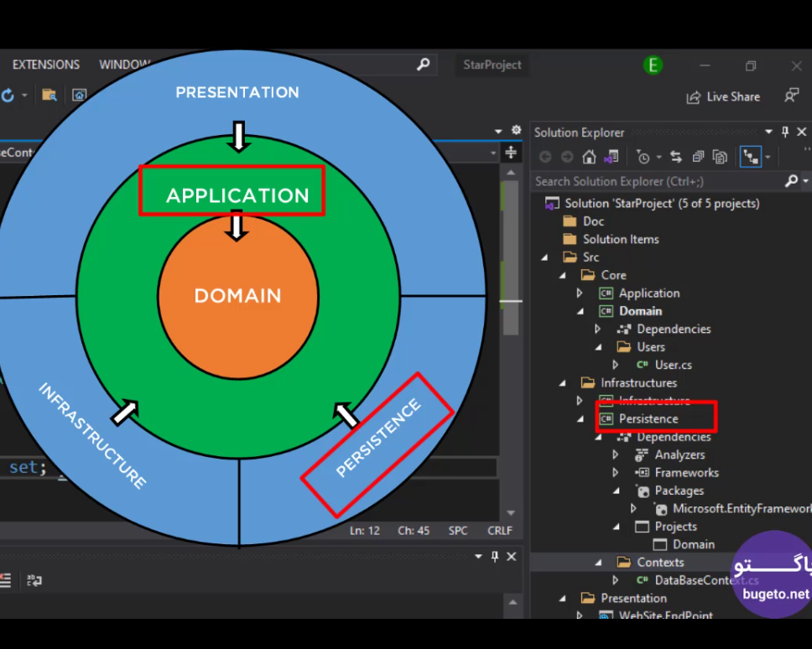Click CRLF line ending indicator
Viewport: 812px width, 649px height.
(x=499, y=531)
